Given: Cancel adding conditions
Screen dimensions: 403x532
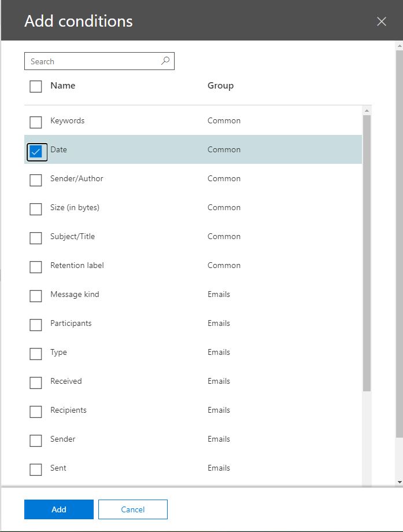Looking at the screenshot, I should pyautogui.click(x=133, y=509).
